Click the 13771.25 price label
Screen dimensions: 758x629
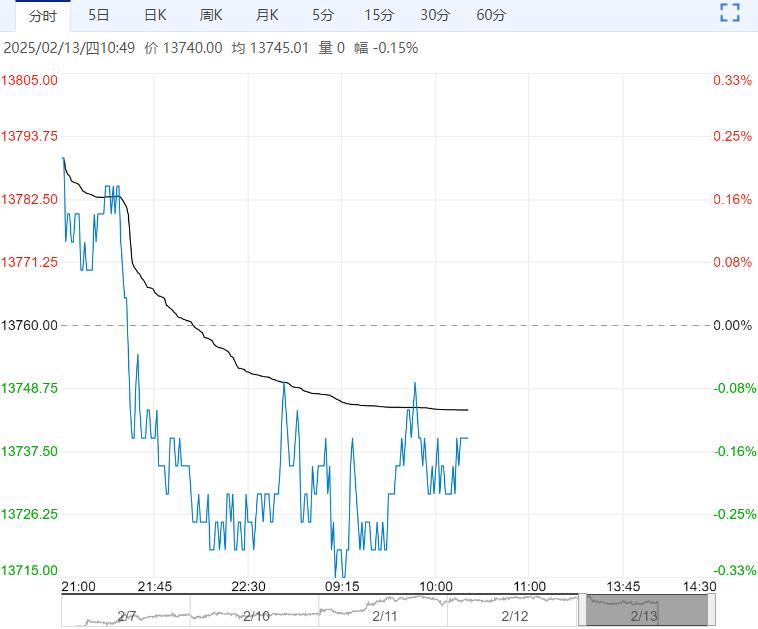click(29, 262)
